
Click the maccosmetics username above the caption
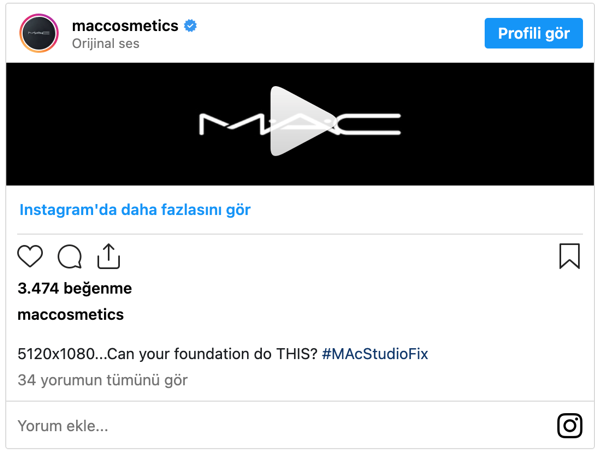71,314
